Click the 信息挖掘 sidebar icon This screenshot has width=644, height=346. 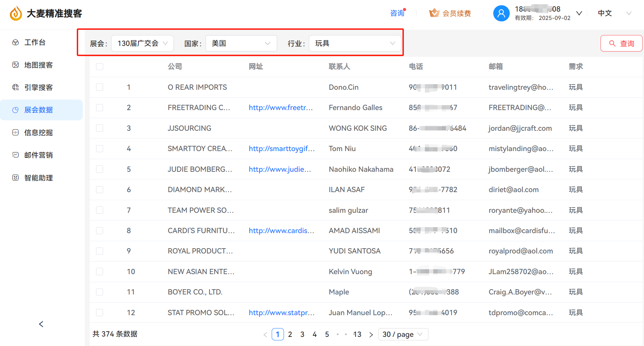pyautogui.click(x=15, y=133)
